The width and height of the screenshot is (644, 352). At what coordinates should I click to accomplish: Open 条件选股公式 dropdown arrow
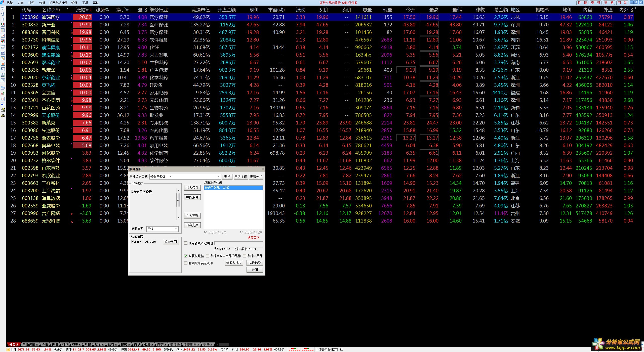click(218, 177)
